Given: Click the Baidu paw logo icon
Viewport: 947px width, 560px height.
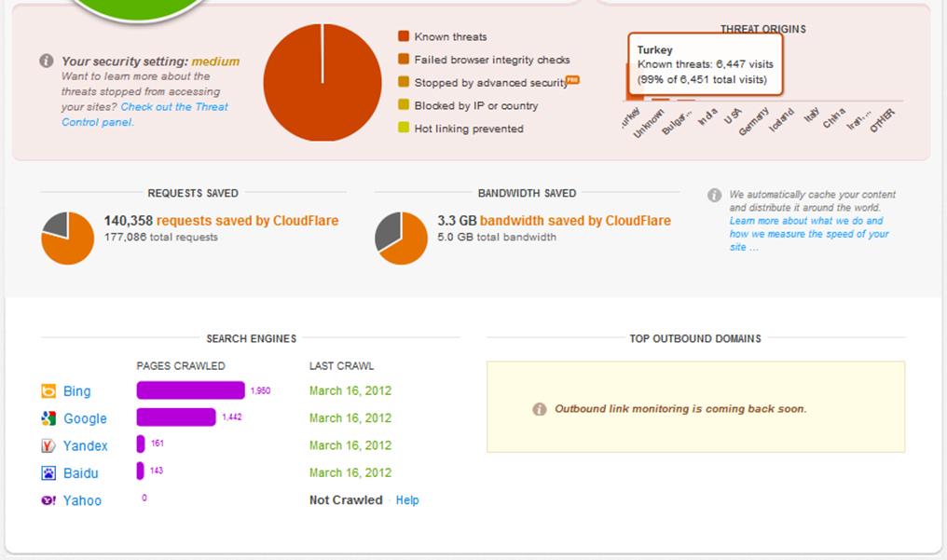Looking at the screenshot, I should click(48, 473).
